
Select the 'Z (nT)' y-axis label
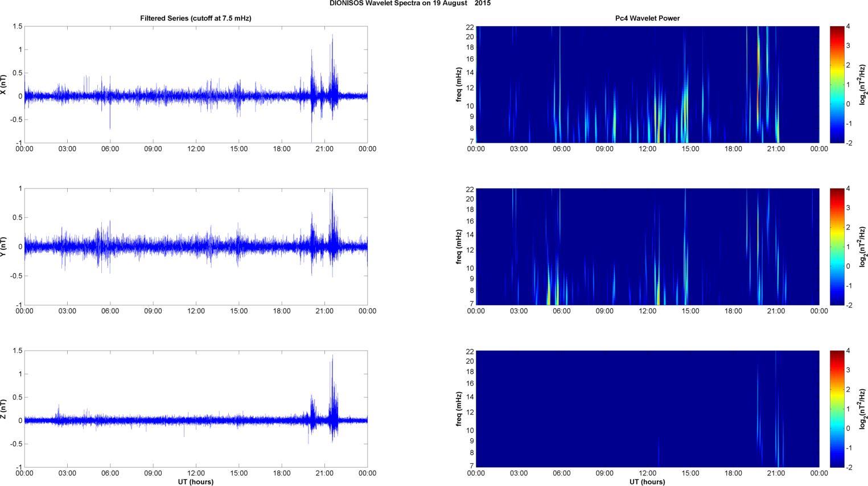[x=3, y=409]
